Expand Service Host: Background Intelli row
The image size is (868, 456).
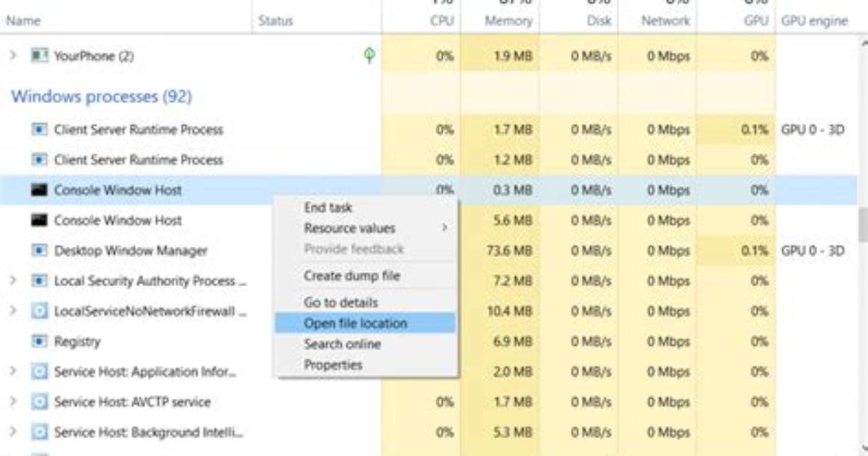pyautogui.click(x=13, y=431)
